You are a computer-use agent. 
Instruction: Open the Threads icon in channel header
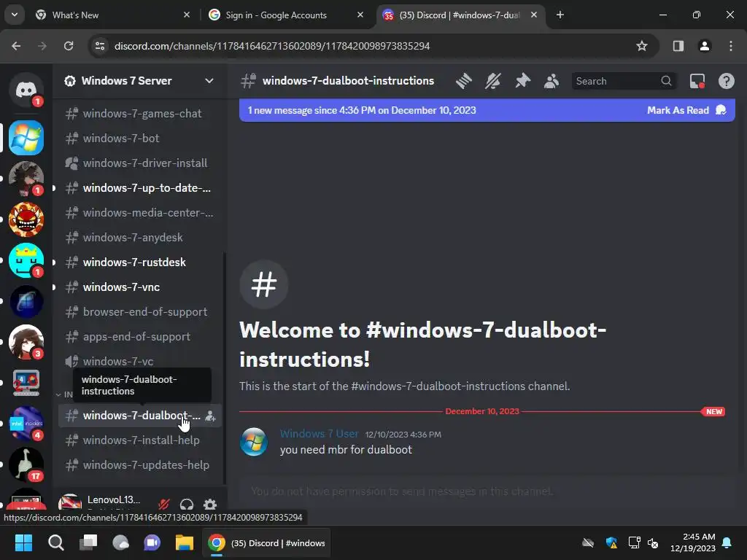[463, 81]
